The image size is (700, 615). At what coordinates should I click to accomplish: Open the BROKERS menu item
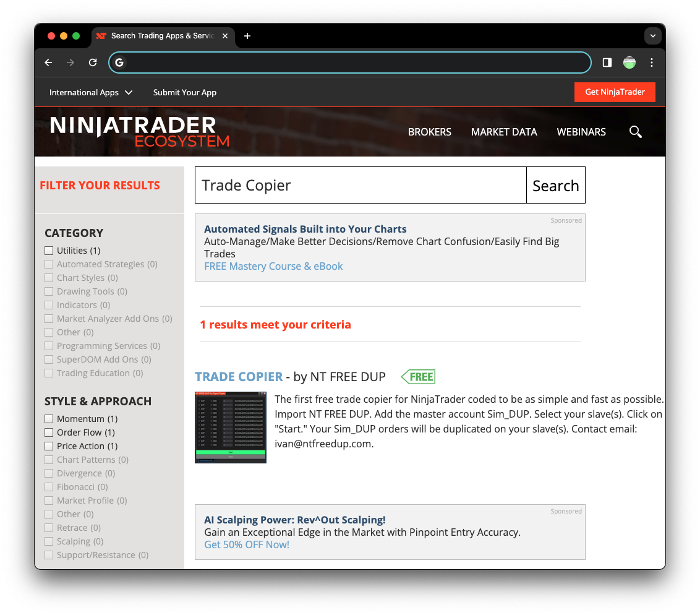[x=430, y=132]
